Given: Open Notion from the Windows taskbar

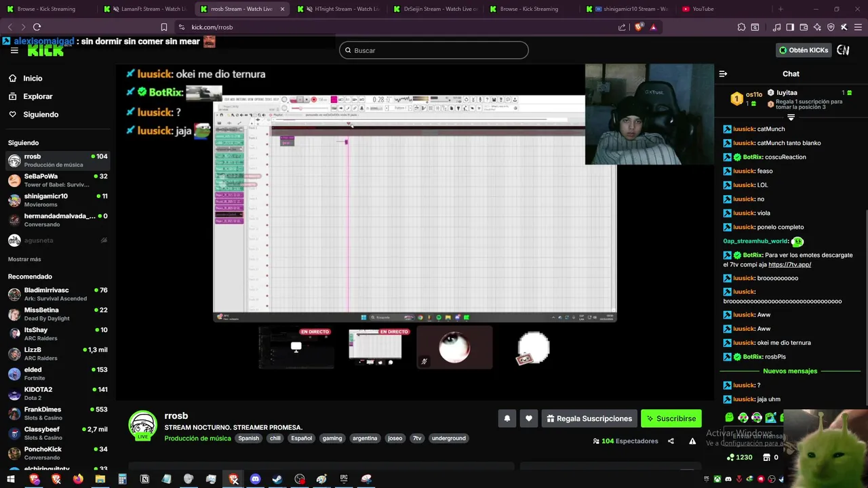Looking at the screenshot, I should tap(144, 479).
